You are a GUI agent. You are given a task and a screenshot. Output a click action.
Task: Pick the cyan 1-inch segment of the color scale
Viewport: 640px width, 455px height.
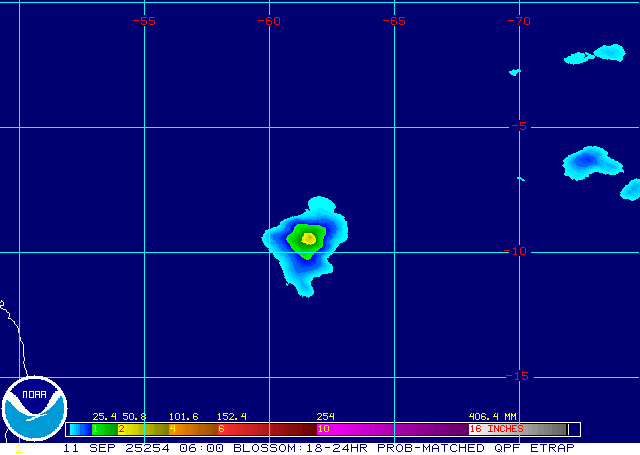80,429
